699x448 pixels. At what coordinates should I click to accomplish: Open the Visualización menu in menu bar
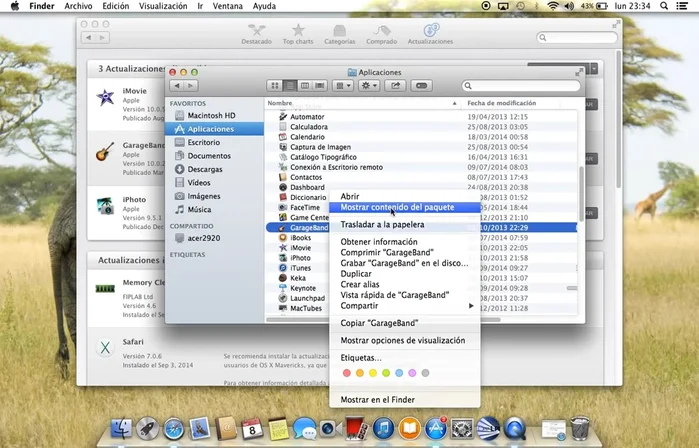click(x=162, y=6)
